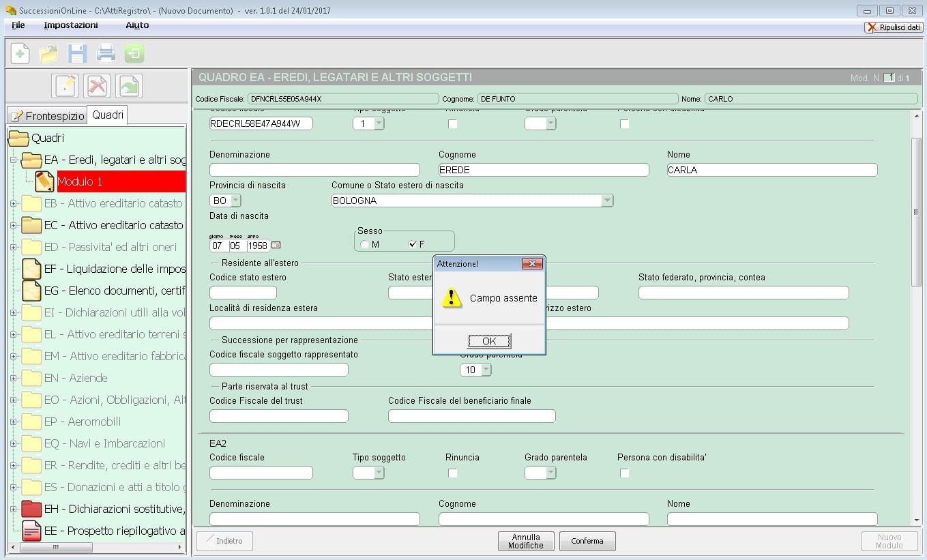Close the Attenzione dialog with its red X
This screenshot has height=560, width=927.
click(532, 263)
